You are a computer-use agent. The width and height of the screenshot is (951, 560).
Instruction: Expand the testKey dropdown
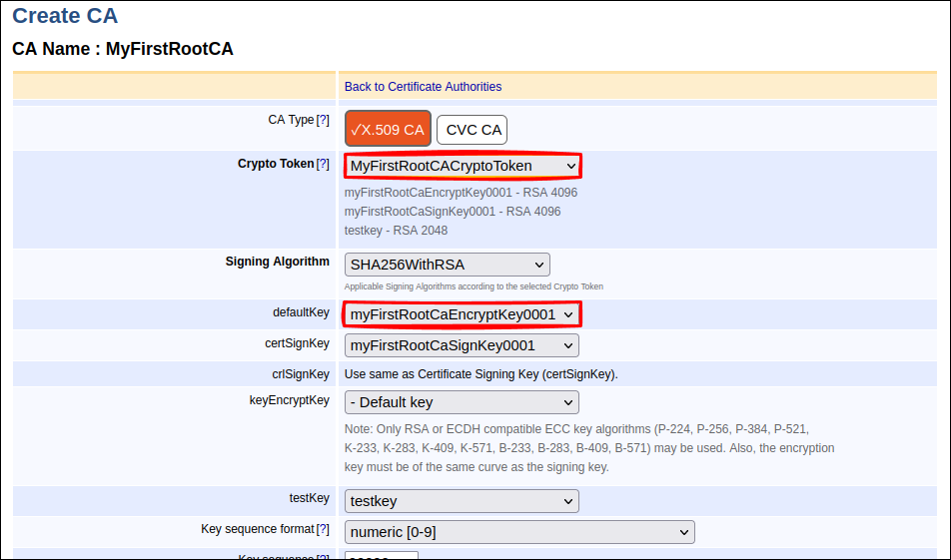[462, 501]
